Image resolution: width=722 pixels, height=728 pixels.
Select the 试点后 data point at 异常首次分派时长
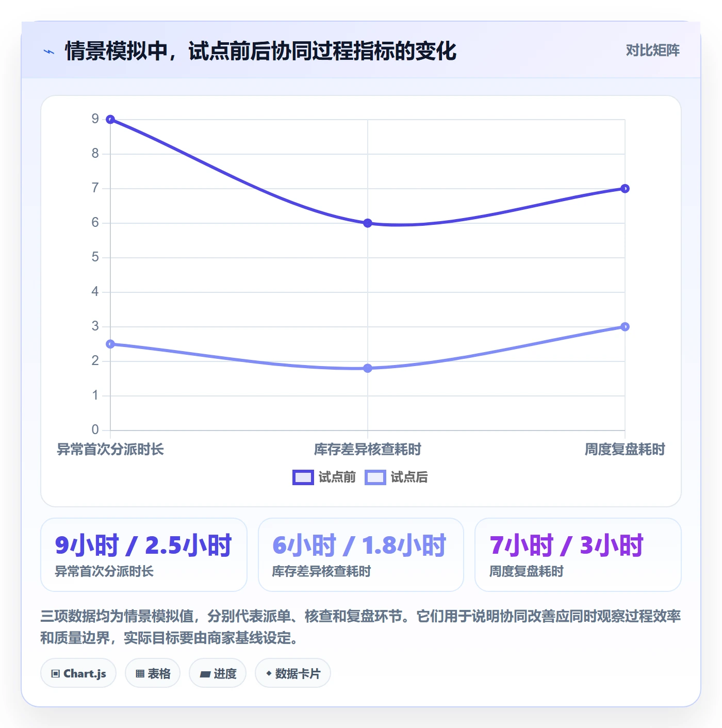pyautogui.click(x=110, y=344)
